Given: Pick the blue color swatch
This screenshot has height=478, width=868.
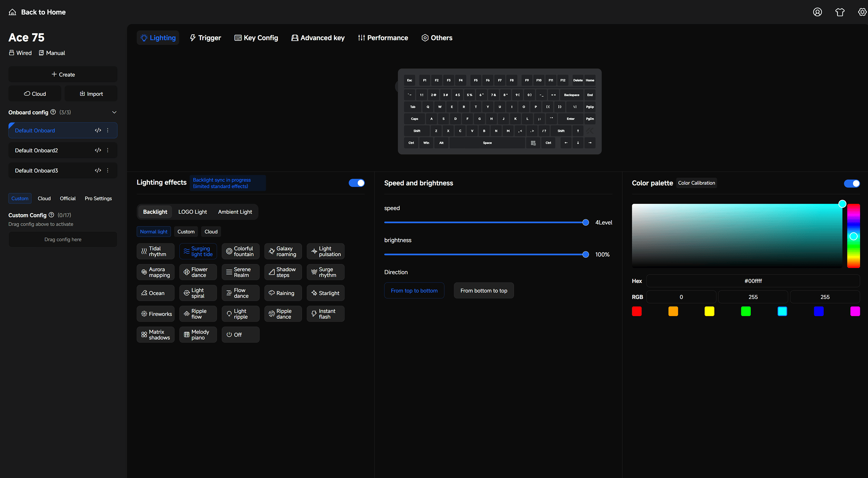Looking at the screenshot, I should tap(819, 312).
